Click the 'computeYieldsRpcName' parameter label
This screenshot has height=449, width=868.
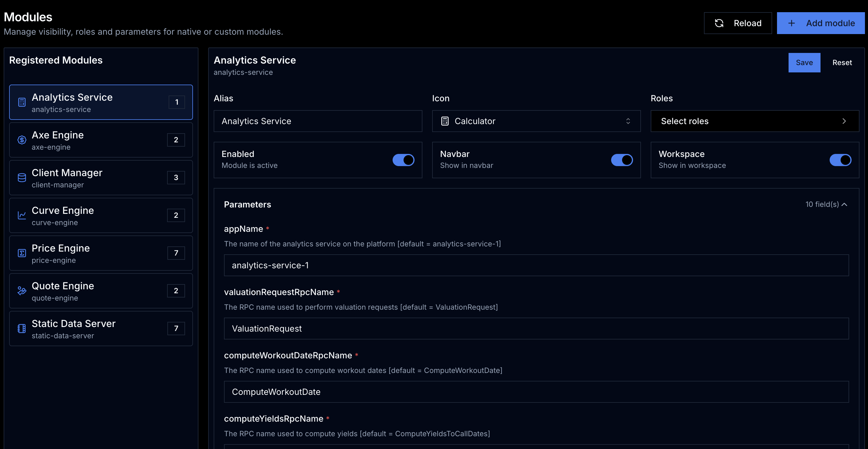(x=273, y=419)
